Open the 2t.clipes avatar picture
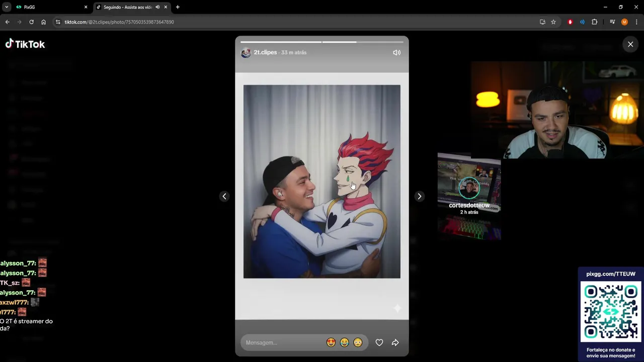 coord(246,53)
